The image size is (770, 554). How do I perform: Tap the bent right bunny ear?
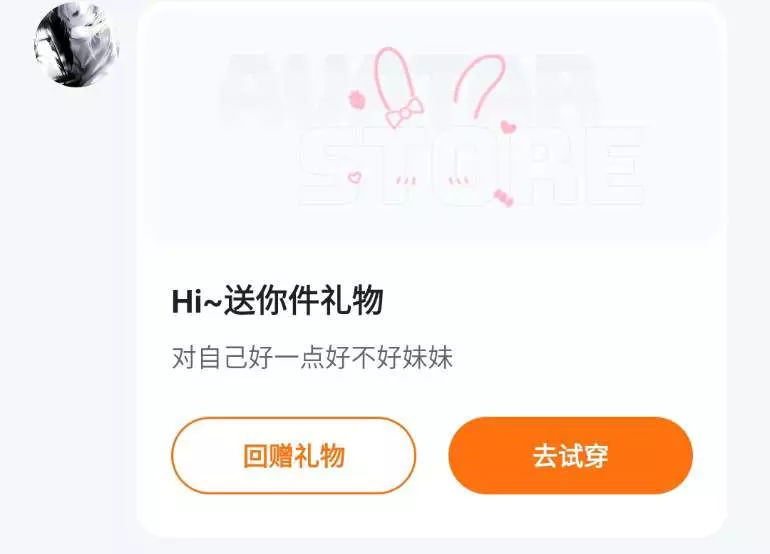click(480, 86)
